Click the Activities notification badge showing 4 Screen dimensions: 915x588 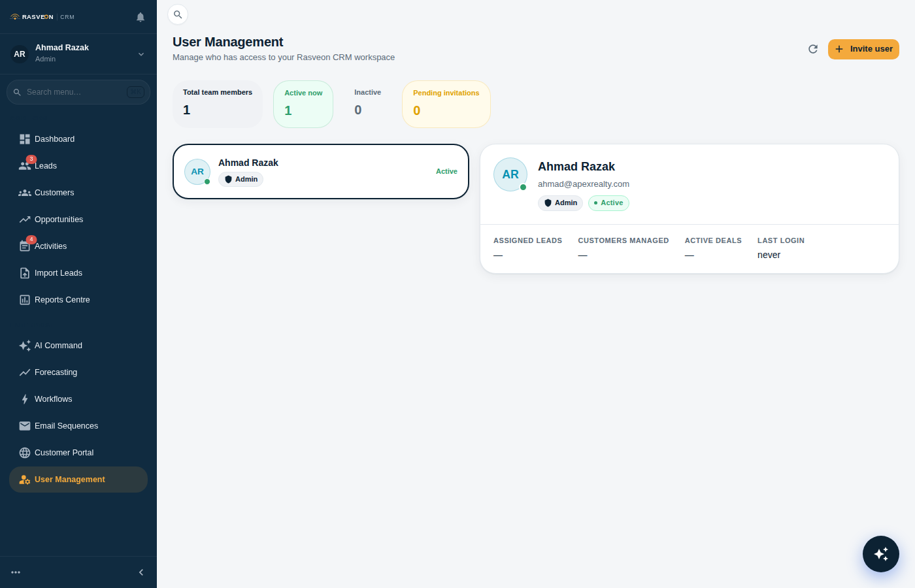(31, 240)
